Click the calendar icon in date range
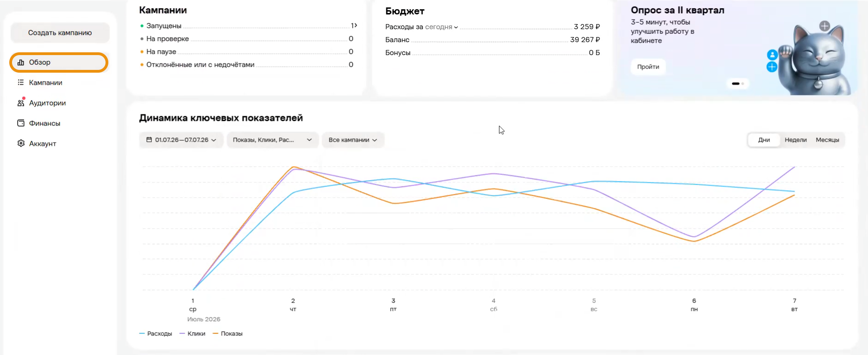 (x=149, y=140)
